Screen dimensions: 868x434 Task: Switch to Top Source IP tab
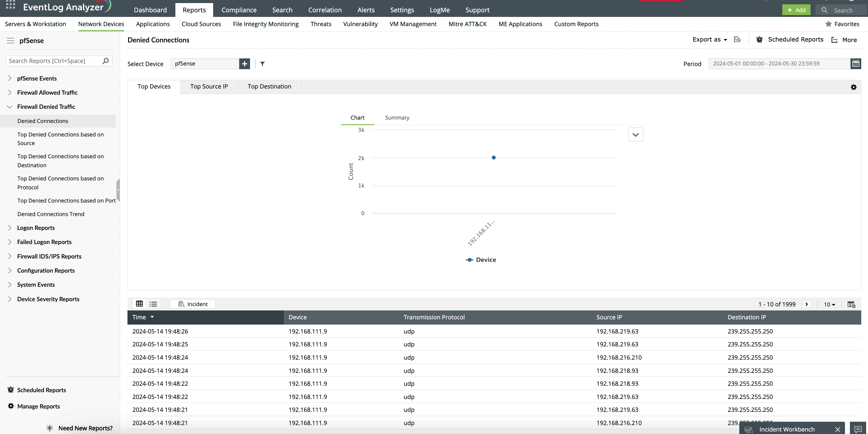coord(209,87)
